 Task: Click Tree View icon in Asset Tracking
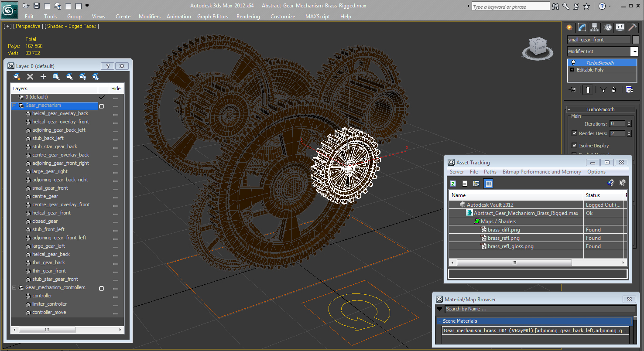pos(476,184)
